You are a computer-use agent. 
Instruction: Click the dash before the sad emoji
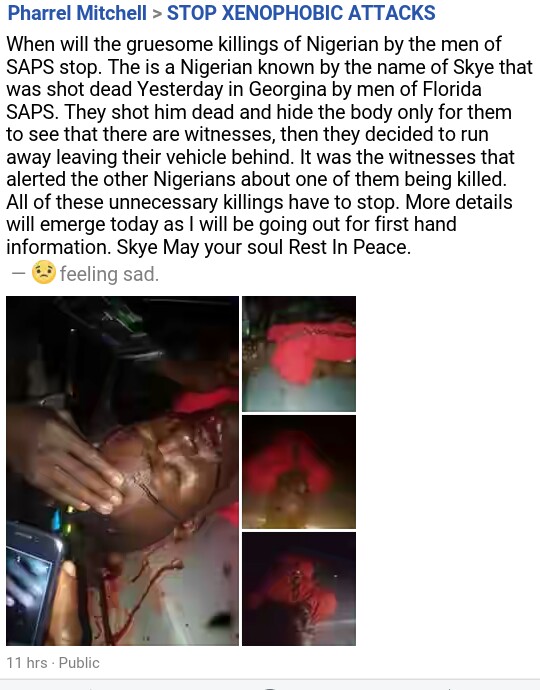pyautogui.click(x=19, y=274)
